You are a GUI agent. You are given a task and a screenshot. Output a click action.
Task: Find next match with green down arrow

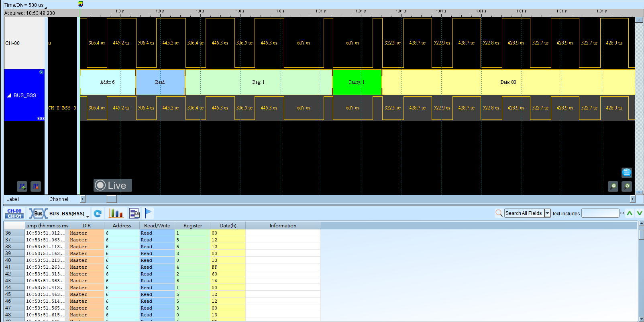tap(640, 213)
